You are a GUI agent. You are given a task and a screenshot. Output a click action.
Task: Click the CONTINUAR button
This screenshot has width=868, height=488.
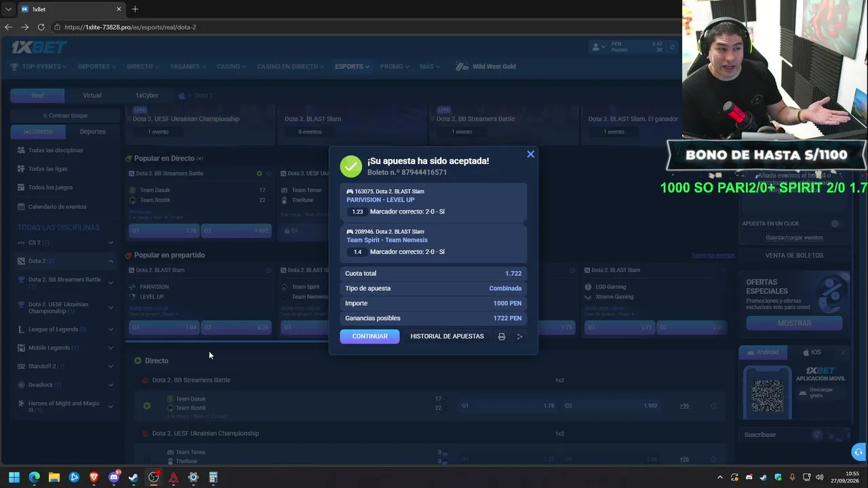pyautogui.click(x=370, y=336)
